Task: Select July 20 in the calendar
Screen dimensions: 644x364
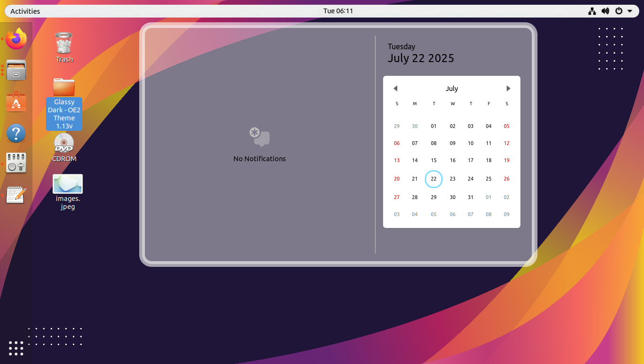Action: (x=397, y=179)
